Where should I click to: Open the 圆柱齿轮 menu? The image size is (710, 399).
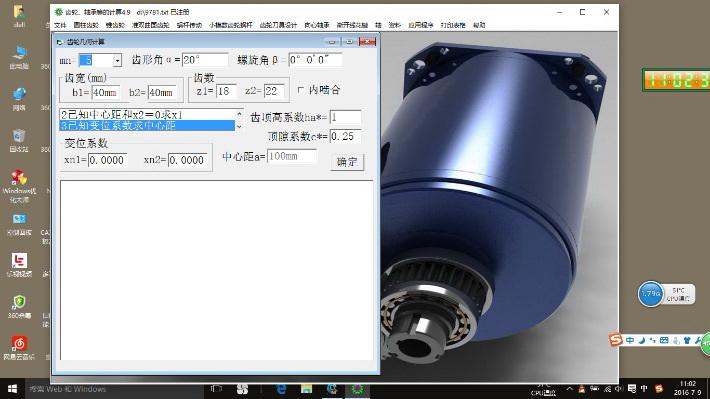[86, 25]
